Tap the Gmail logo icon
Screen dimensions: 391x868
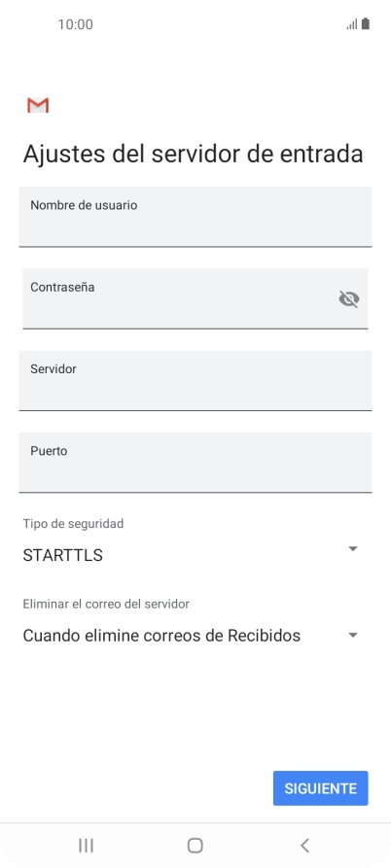click(x=38, y=105)
